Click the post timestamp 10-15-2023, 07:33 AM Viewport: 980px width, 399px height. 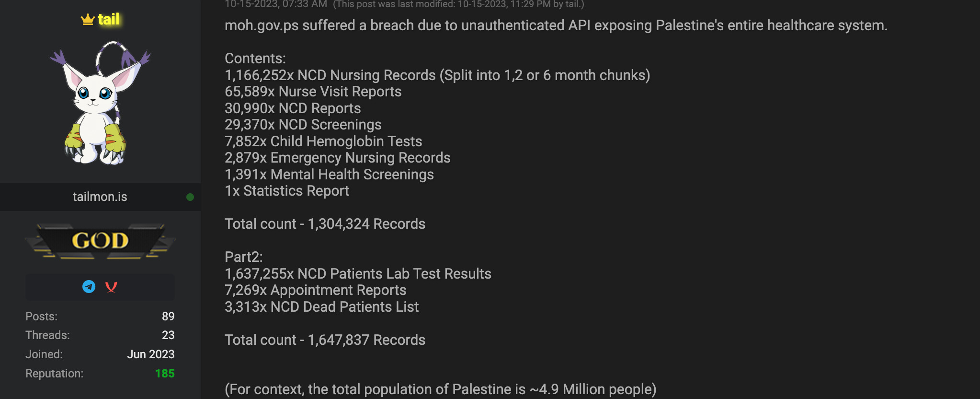[x=276, y=4]
